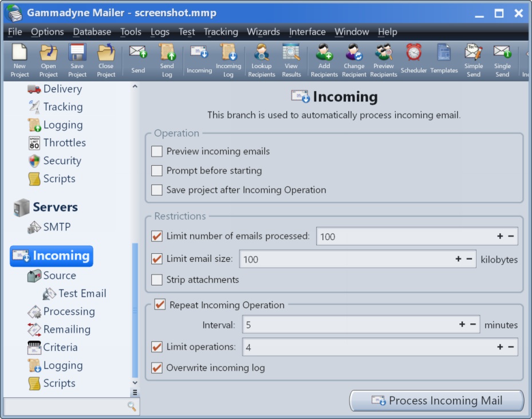Increase email size limit with plus

458,259
